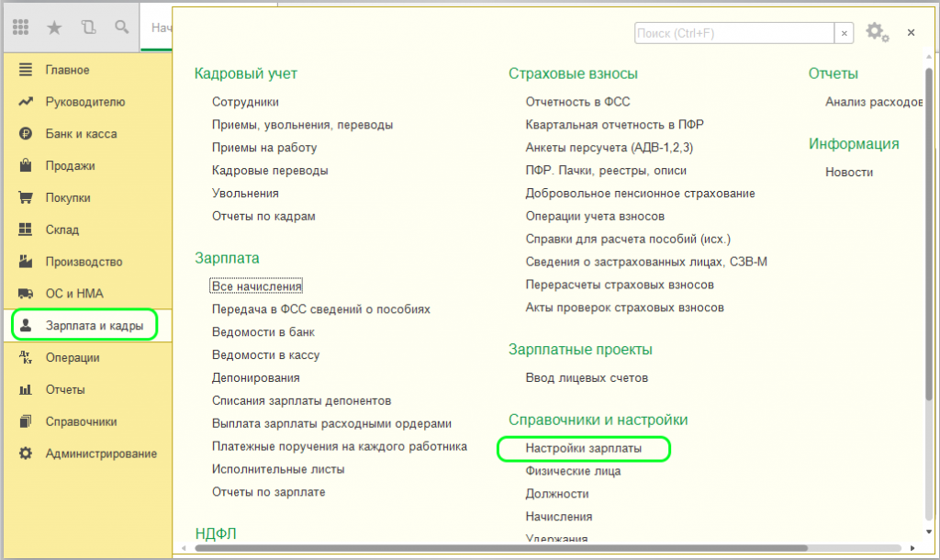Clear the search field with x button

[x=845, y=33]
